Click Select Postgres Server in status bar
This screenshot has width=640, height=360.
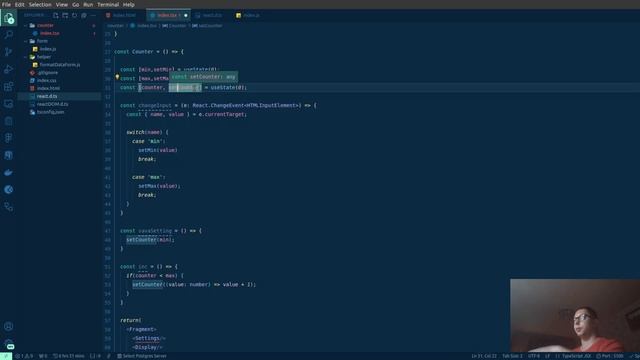(142, 356)
